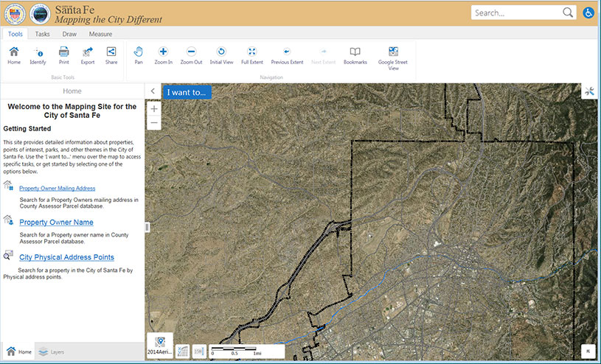Select the Layers tab at the panel bottom

coord(52,351)
